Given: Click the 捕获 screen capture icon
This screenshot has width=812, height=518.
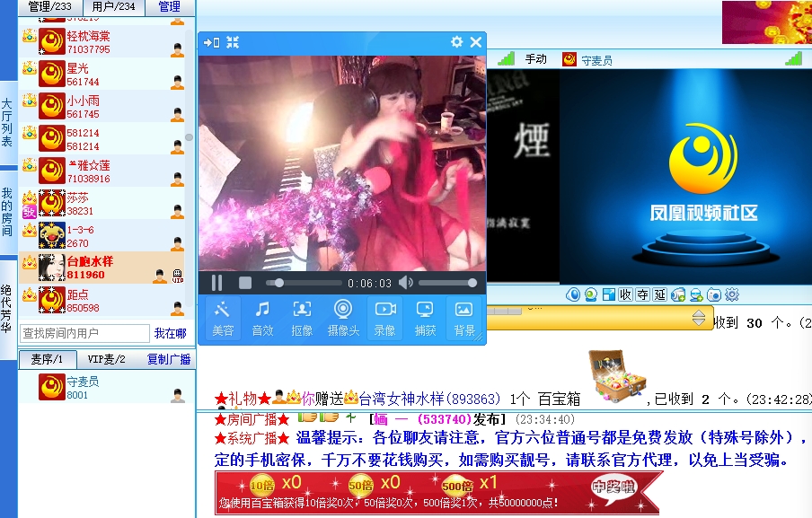Looking at the screenshot, I should coord(425,318).
